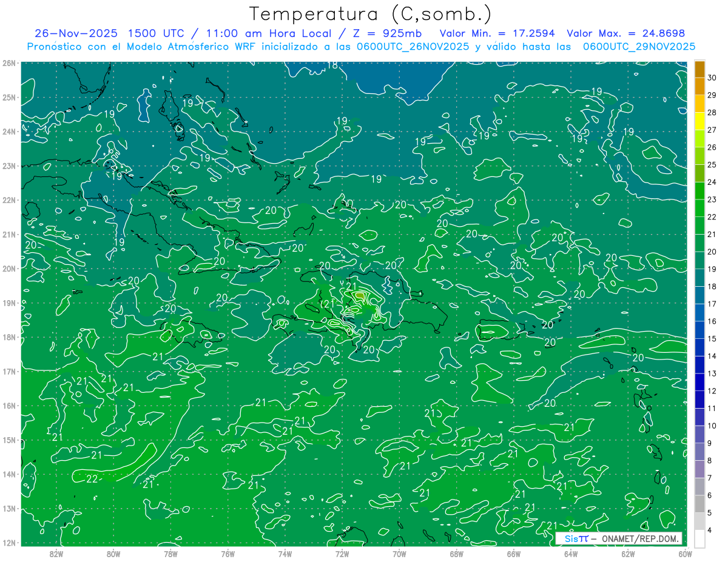Click the Valor Min. = 17.2594 text

pyautogui.click(x=497, y=33)
